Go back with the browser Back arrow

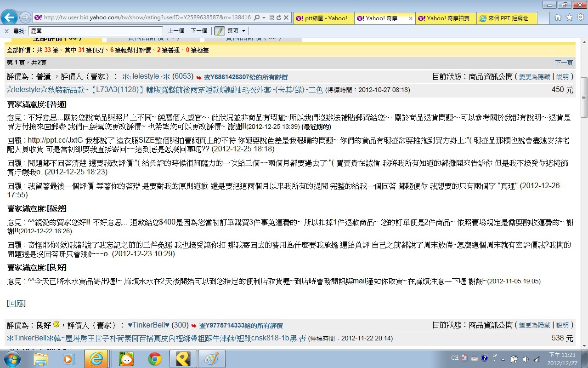10,17
